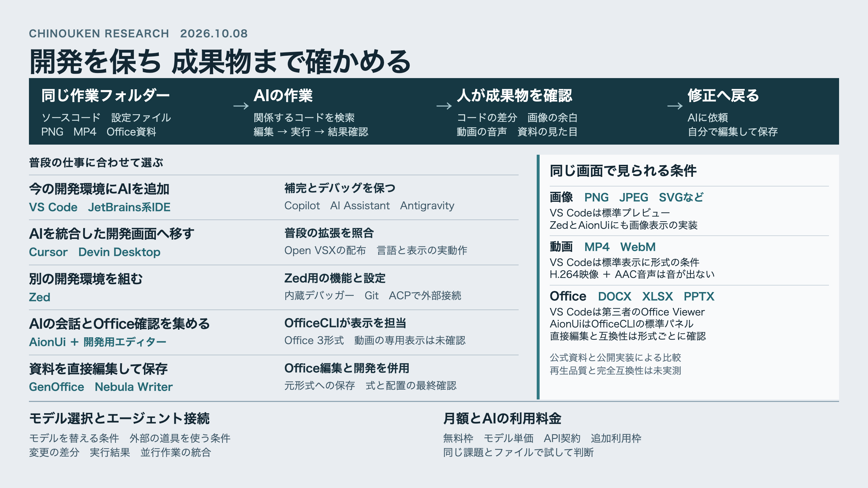Click 'JetBrains系IDE' label
Image resolution: width=868 pixels, height=488 pixels.
129,207
